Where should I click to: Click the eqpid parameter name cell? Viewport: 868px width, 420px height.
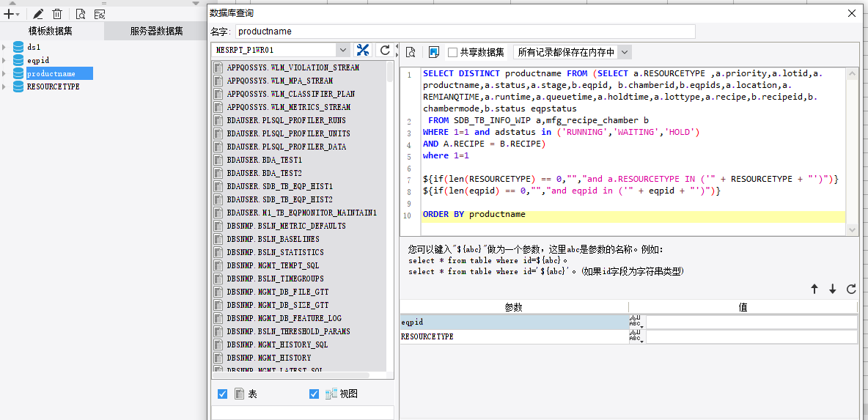(514, 322)
